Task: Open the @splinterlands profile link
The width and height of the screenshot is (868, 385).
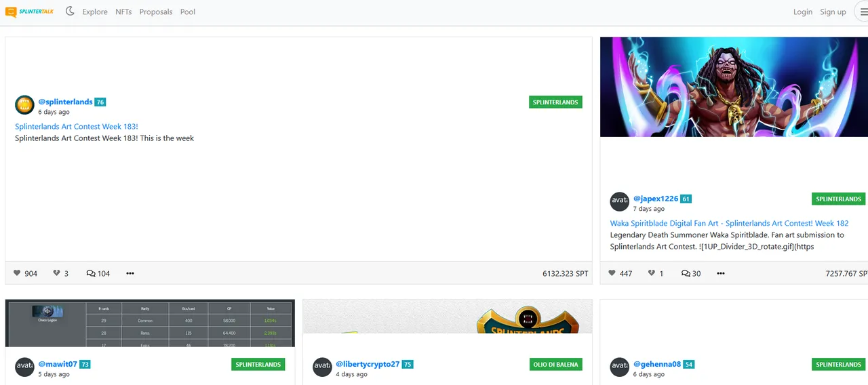Action: 65,102
